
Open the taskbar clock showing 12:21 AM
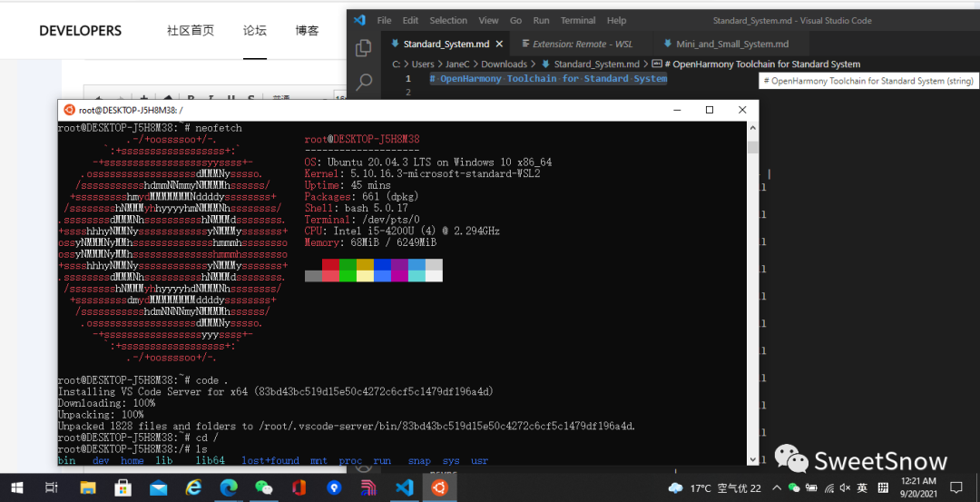(918, 487)
